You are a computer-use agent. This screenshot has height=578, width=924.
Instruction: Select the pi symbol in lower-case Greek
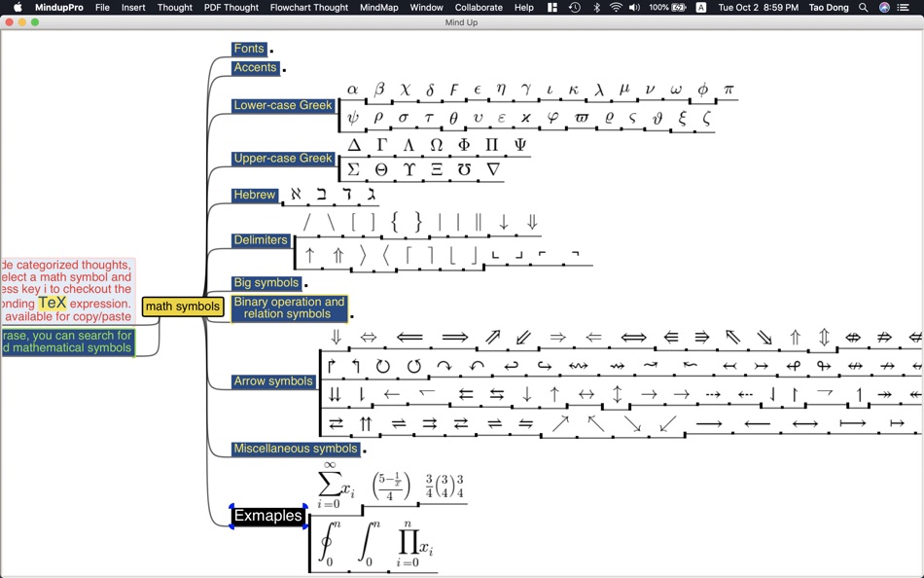point(729,90)
